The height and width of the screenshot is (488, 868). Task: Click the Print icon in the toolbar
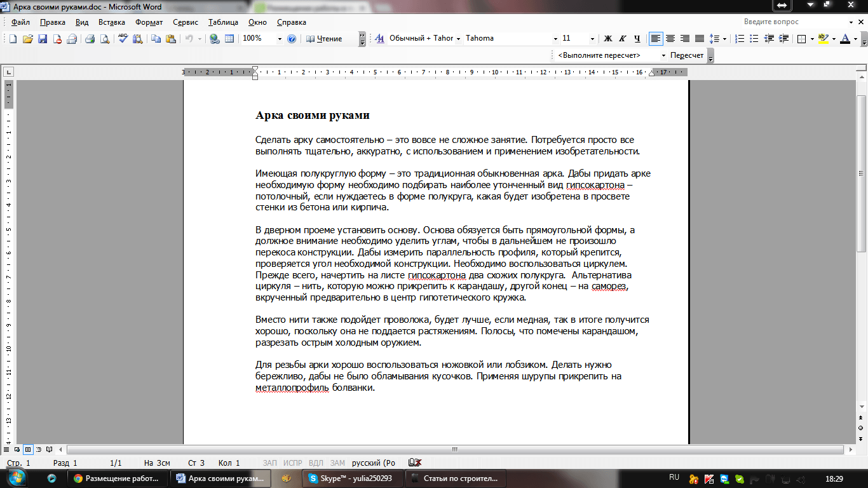[x=90, y=39]
